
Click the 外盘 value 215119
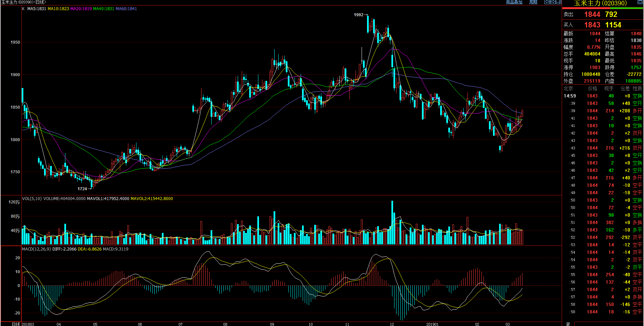coord(592,81)
